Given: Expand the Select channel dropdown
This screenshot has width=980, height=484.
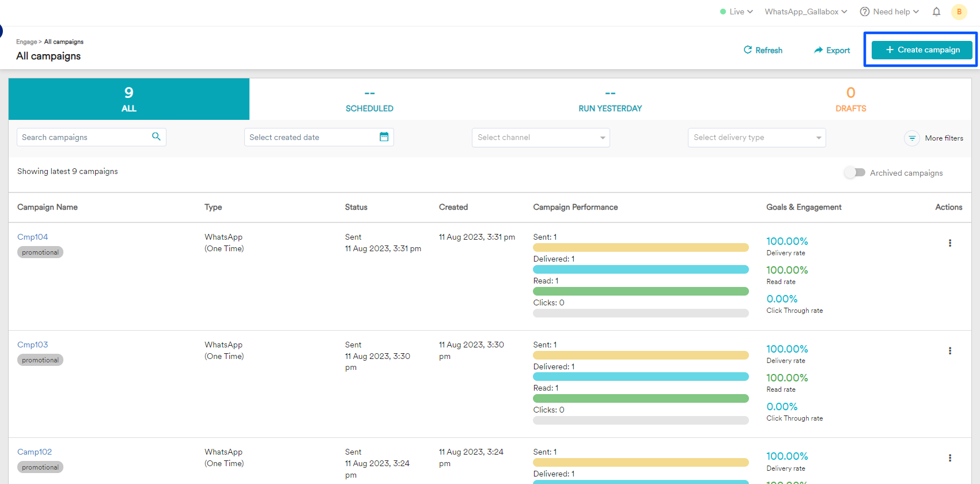Looking at the screenshot, I should point(540,138).
